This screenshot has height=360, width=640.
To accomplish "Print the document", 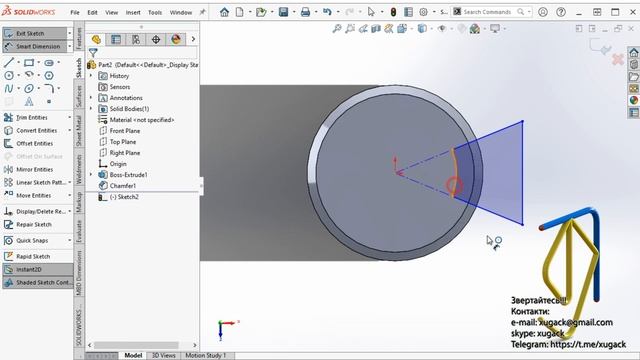I will [x=305, y=12].
